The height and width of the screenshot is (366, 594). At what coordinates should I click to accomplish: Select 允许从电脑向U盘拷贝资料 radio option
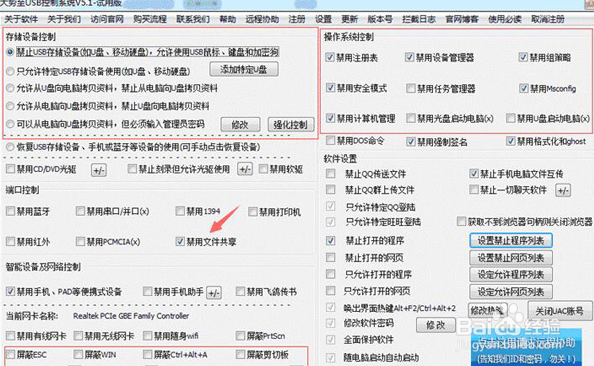pos(10,106)
